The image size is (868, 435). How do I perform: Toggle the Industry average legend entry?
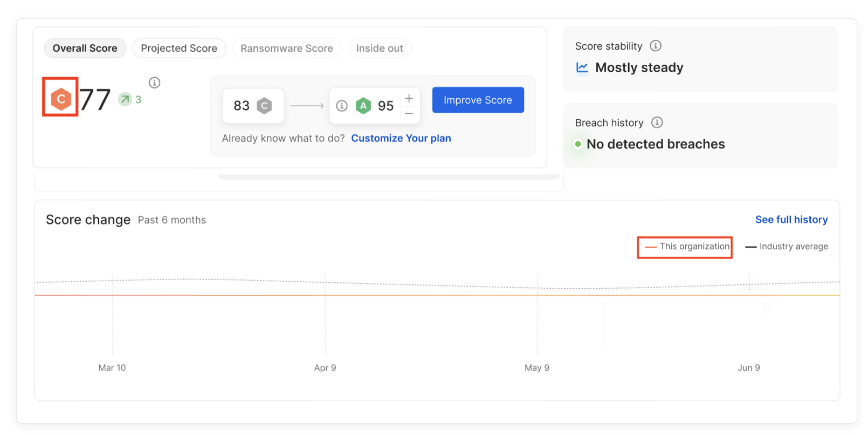[x=787, y=247]
